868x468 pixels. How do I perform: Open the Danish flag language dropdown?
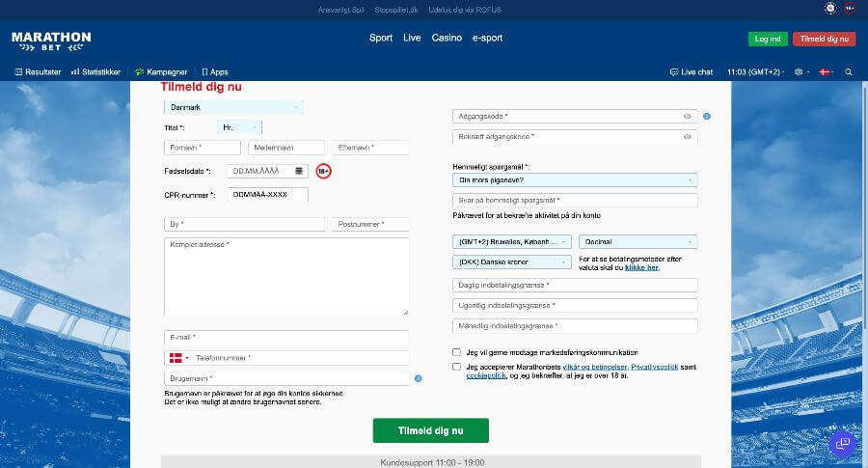(x=826, y=72)
